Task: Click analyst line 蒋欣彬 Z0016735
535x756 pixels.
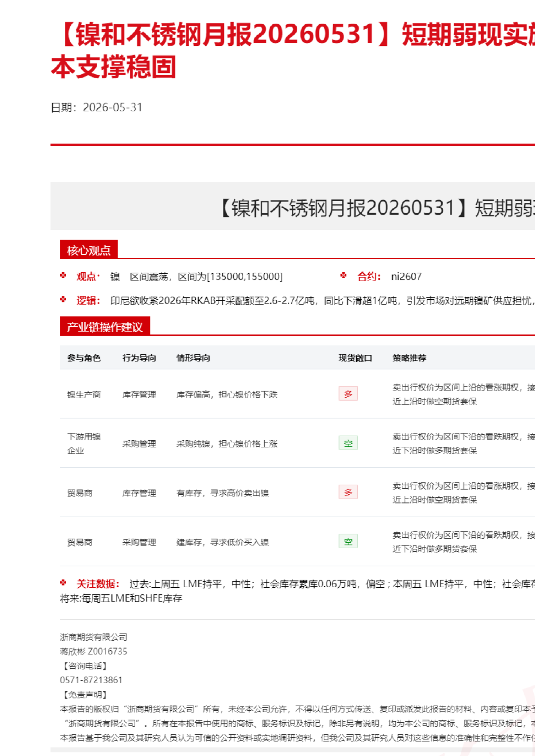Action: tap(94, 651)
